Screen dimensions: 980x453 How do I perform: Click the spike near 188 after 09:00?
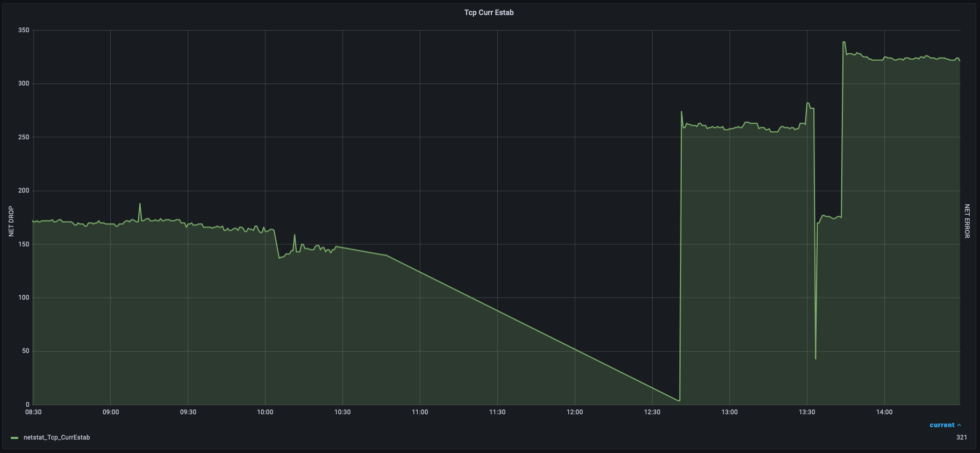click(x=140, y=203)
